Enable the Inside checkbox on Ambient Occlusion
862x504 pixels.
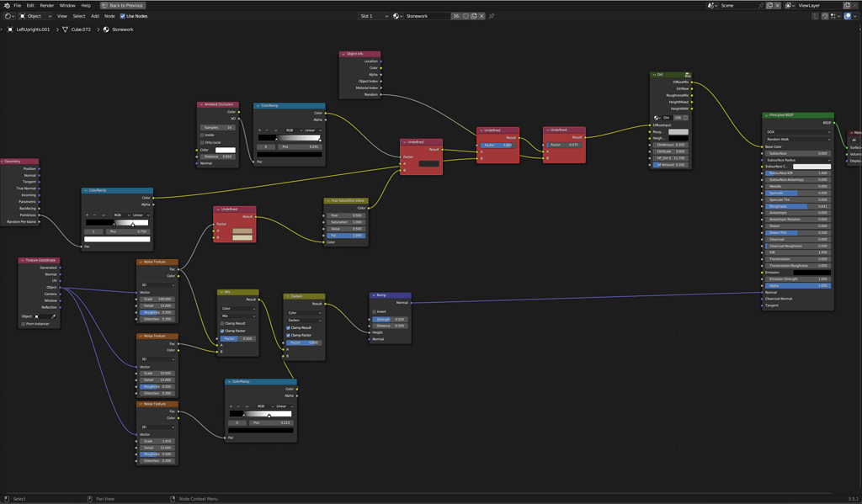202,135
